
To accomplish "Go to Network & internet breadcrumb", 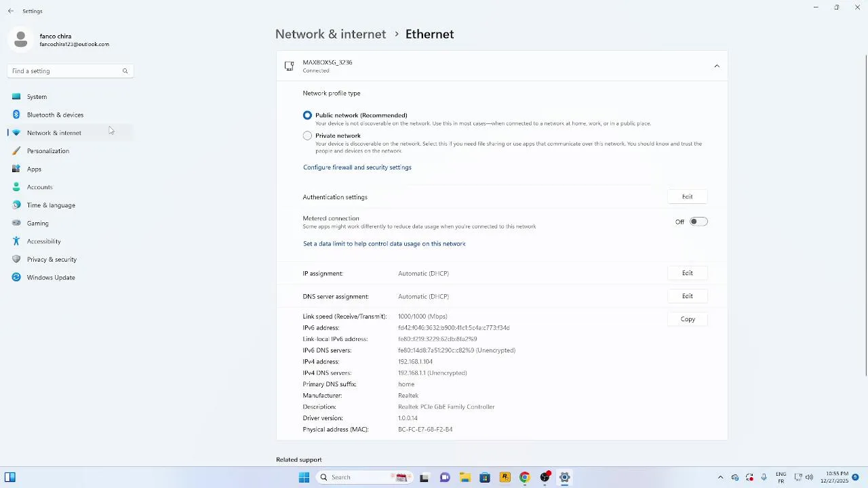I will pos(330,34).
